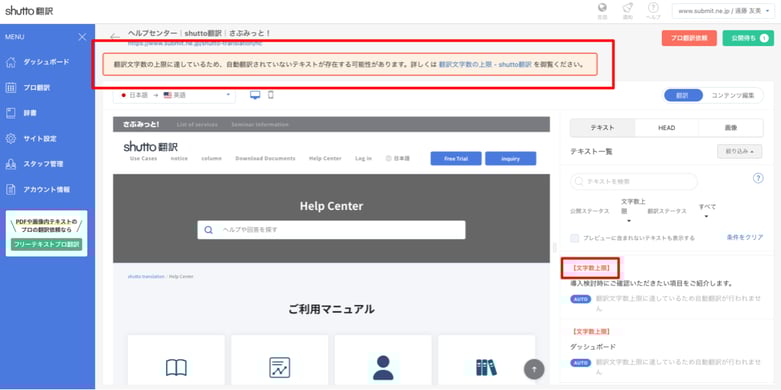
Task: Click Seminar Information in preview
Action: [x=260, y=125]
